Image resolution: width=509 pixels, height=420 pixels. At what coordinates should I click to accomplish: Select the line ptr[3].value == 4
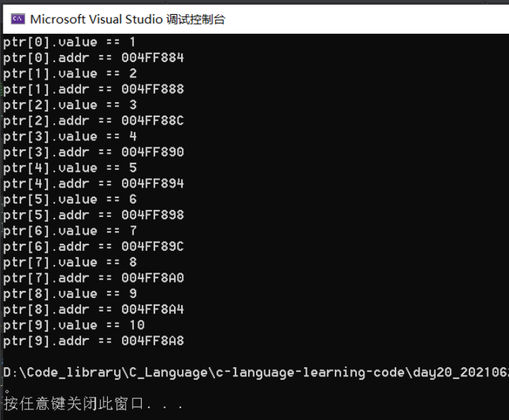(70, 137)
